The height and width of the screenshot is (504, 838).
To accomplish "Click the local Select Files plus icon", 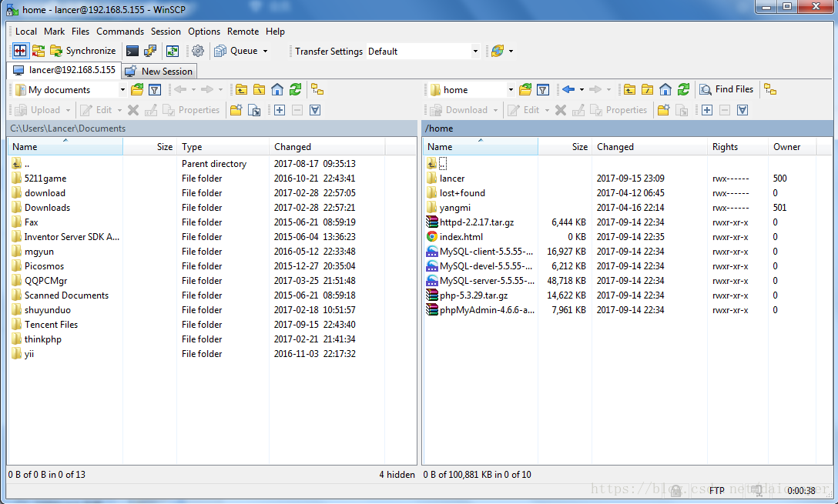I will click(x=280, y=110).
